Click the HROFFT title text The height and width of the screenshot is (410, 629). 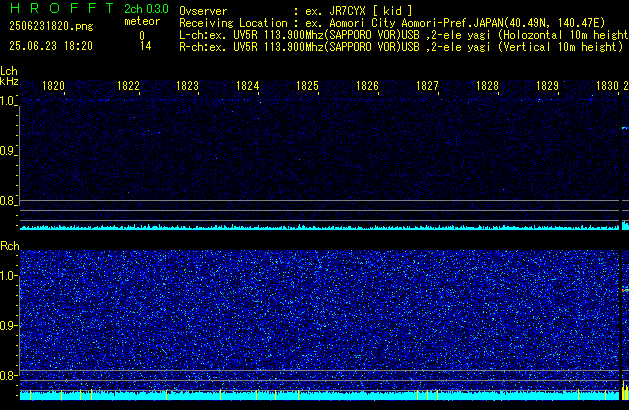[x=62, y=8]
